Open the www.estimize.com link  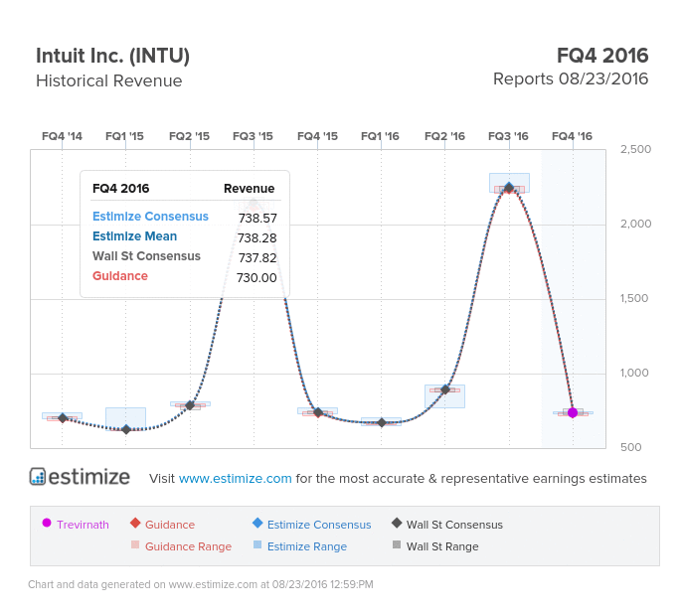click(235, 478)
